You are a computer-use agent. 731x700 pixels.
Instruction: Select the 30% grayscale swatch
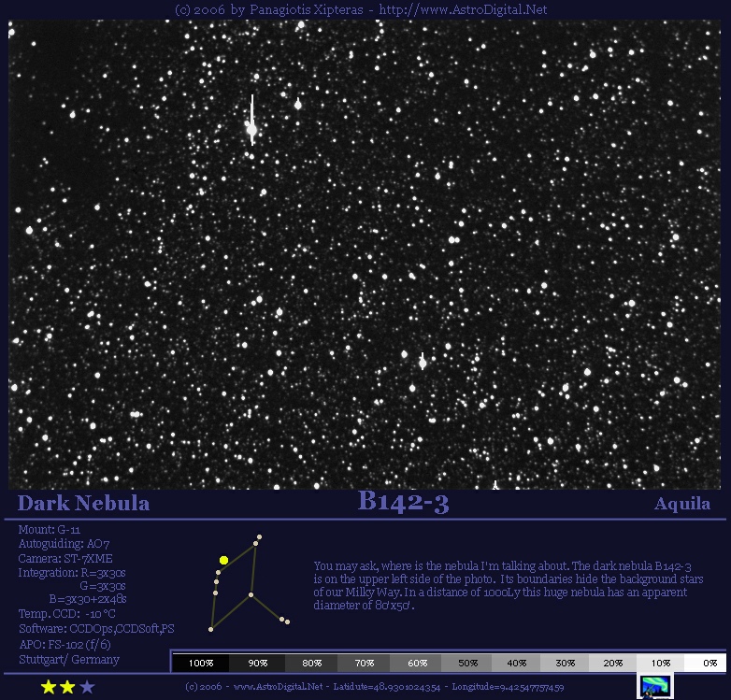pos(565,662)
